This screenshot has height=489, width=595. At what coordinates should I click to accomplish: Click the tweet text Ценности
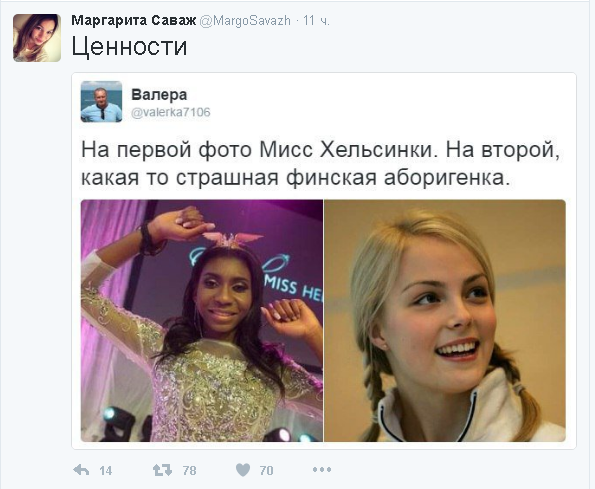(129, 47)
